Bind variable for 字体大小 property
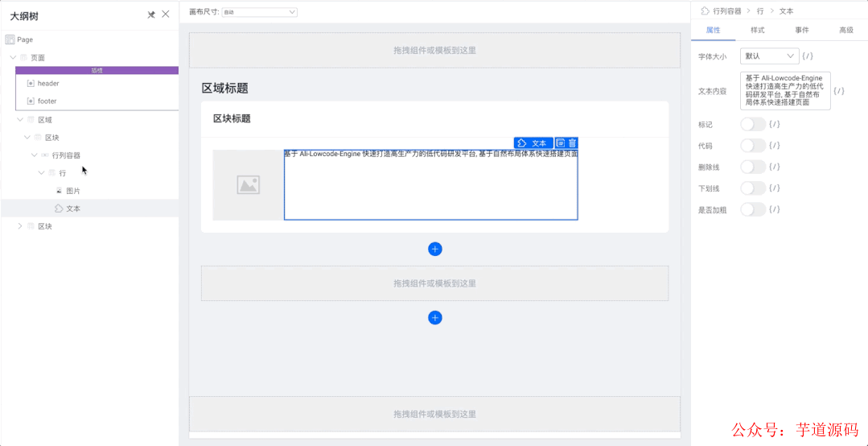 808,56
